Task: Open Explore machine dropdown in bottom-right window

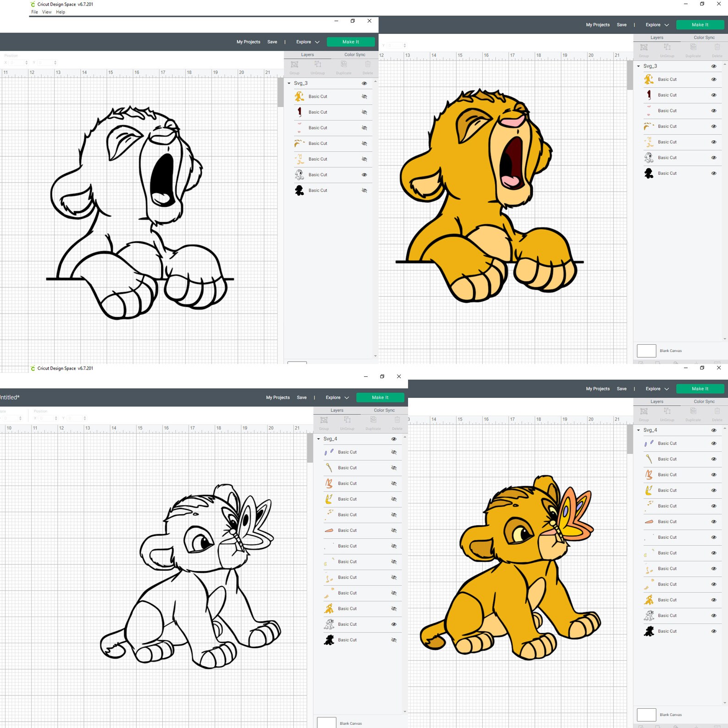Action: pyautogui.click(x=657, y=389)
